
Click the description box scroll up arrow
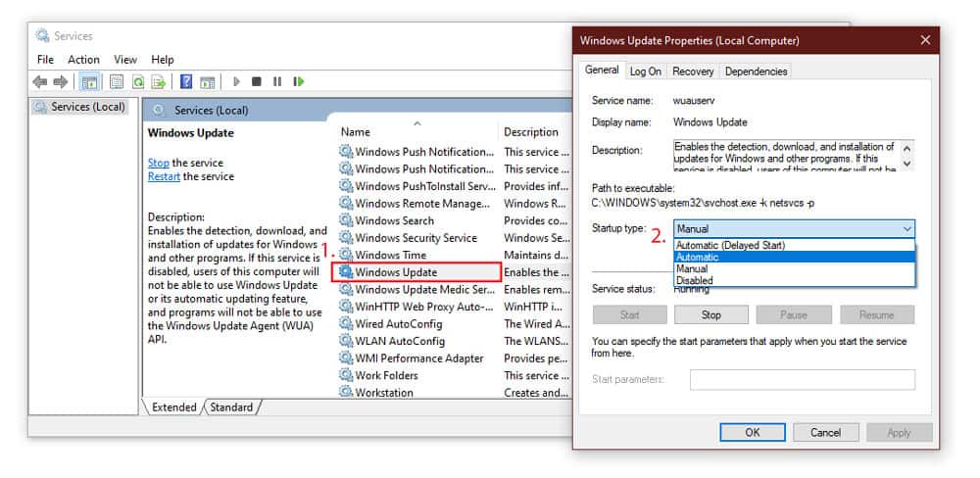click(907, 149)
